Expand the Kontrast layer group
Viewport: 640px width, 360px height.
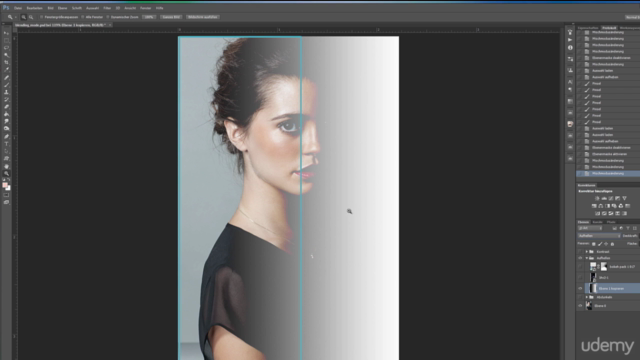click(587, 251)
